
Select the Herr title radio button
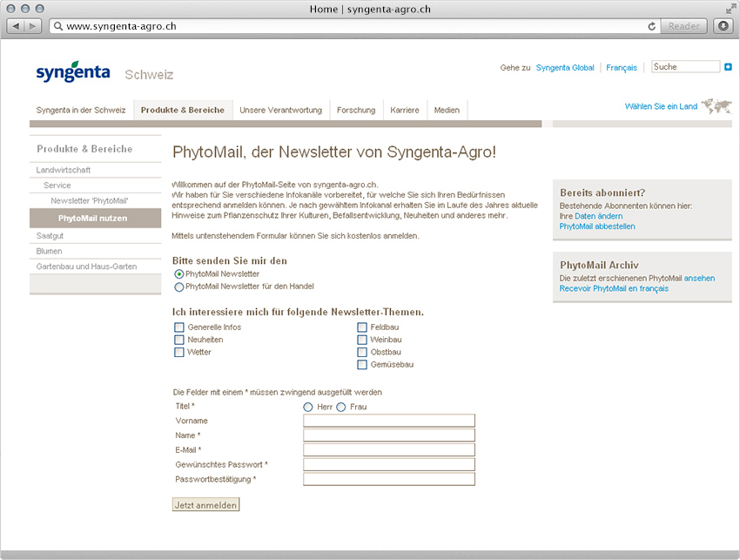tap(308, 407)
